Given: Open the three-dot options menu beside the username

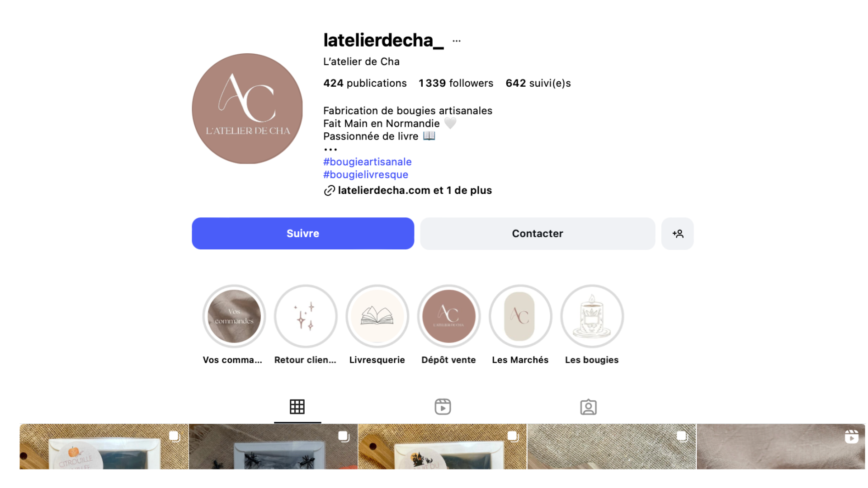Looking at the screenshot, I should click(457, 41).
